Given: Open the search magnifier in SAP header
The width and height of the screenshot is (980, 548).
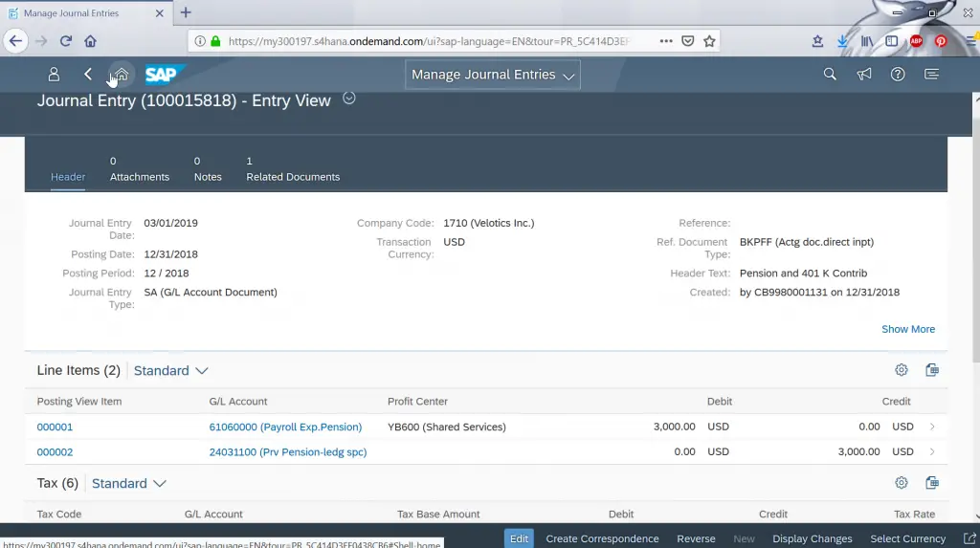Looking at the screenshot, I should [x=830, y=75].
